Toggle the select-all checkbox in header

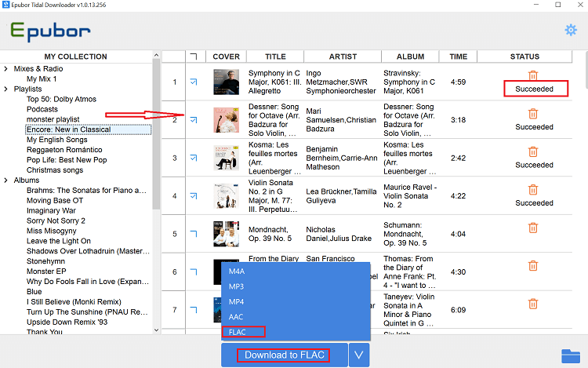coord(194,56)
